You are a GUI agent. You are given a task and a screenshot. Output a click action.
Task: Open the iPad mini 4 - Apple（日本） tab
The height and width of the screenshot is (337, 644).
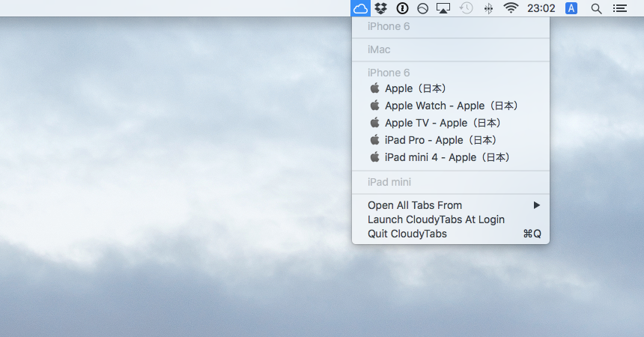pos(451,157)
